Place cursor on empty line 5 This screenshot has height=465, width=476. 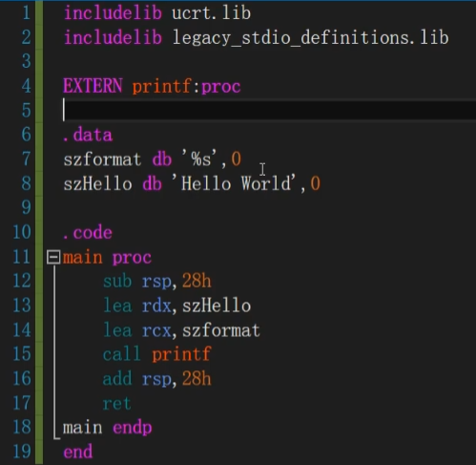[269, 111]
